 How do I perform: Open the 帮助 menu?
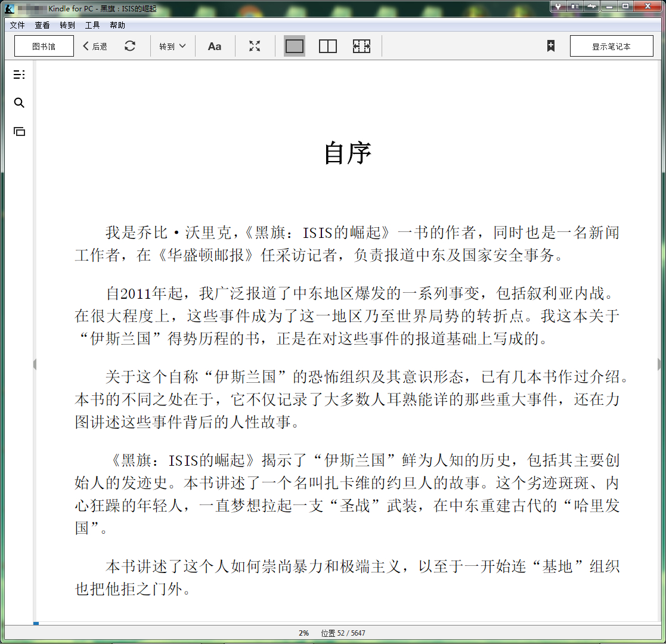click(117, 25)
